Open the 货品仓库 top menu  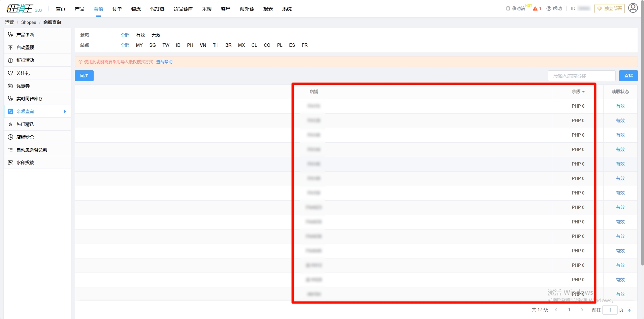click(x=183, y=9)
